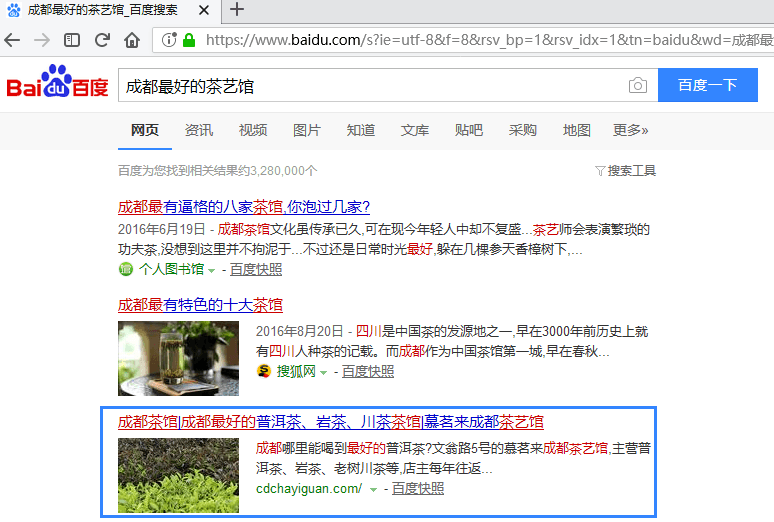View the green secure connection padlock
Screen dimensions: 774x522
point(189,40)
